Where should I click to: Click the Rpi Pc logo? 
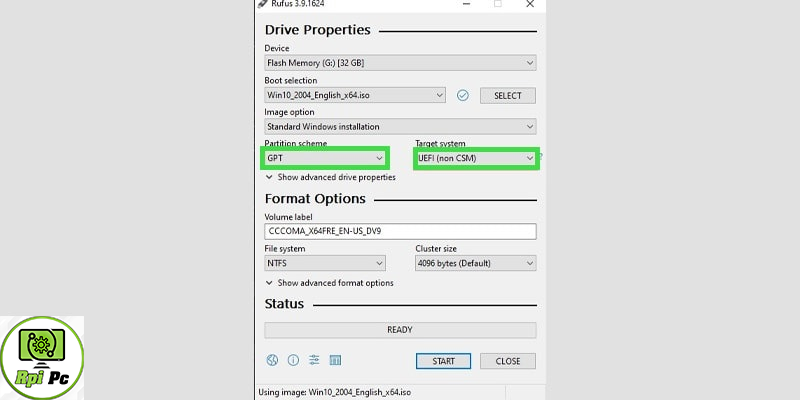[x=41, y=357]
